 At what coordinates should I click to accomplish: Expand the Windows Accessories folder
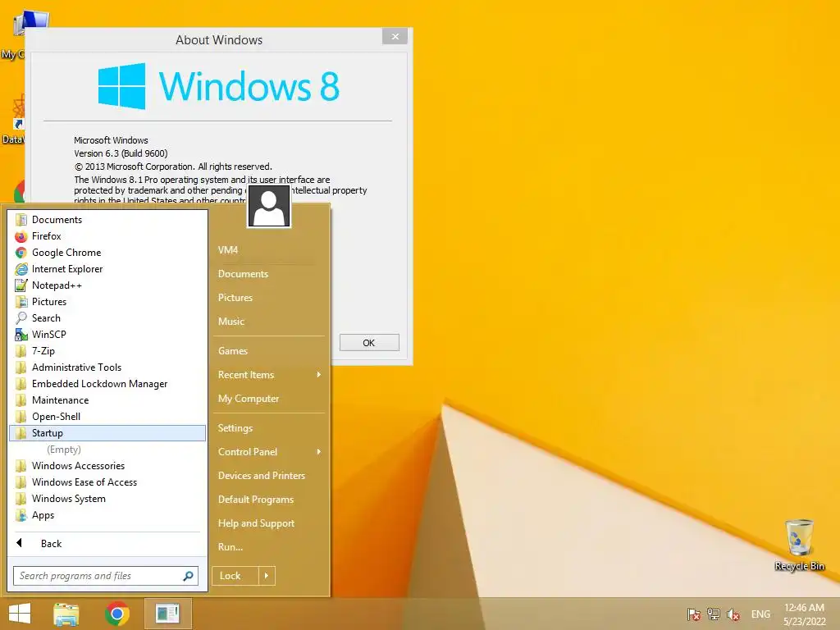[107, 466]
